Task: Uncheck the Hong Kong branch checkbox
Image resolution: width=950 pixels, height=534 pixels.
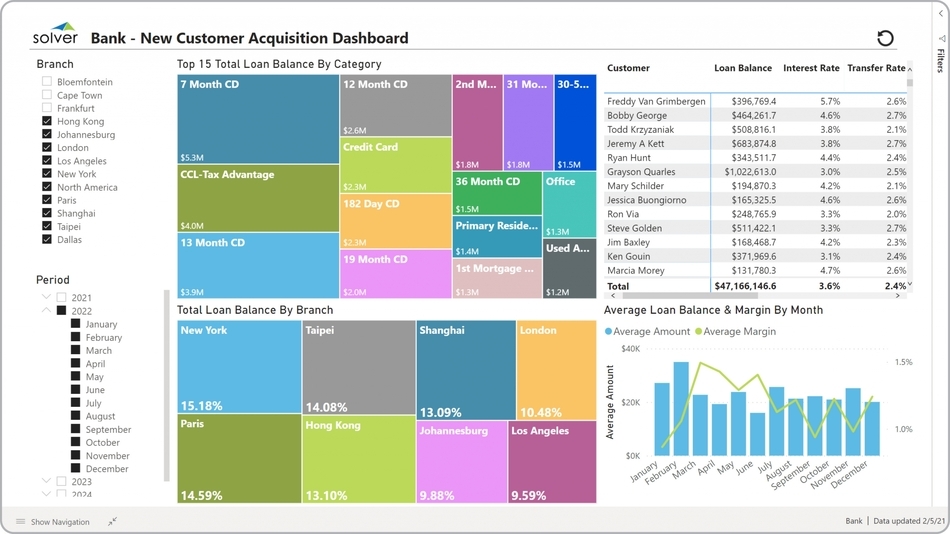Action: click(x=47, y=121)
